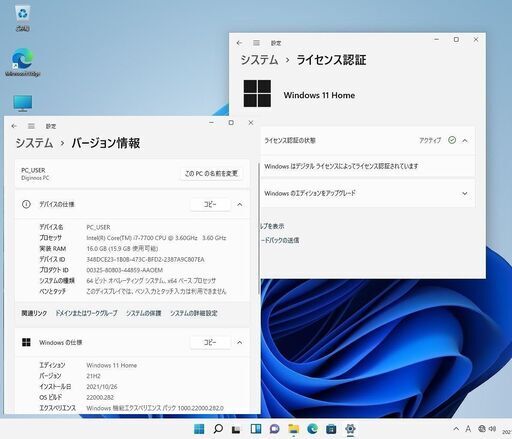Click the IME input mode A indicator
The width and height of the screenshot is (512, 439).
pos(468,429)
